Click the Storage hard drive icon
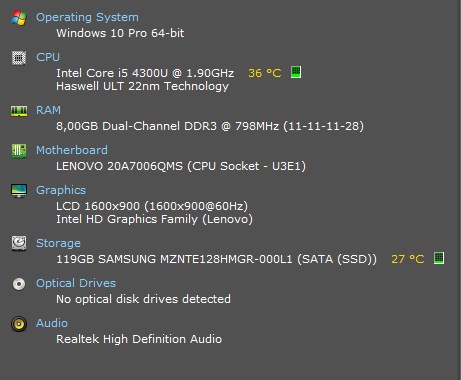 pos(19,243)
